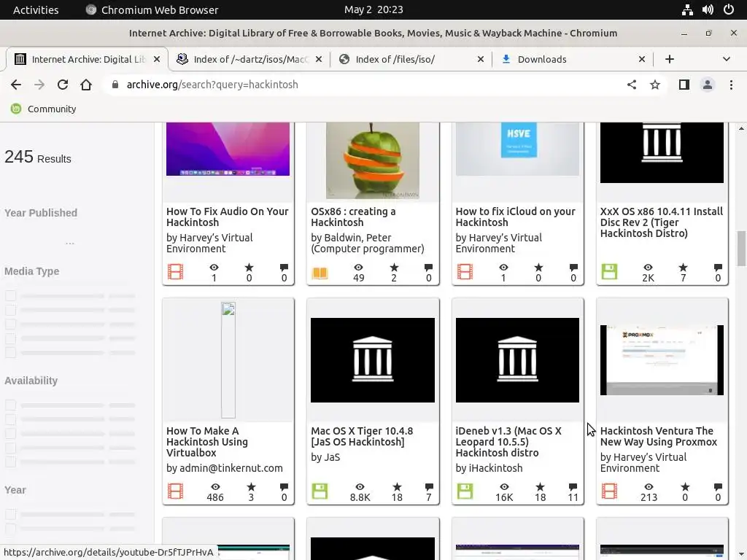Open the Chromium profile menu
747x560 pixels.
click(x=708, y=85)
